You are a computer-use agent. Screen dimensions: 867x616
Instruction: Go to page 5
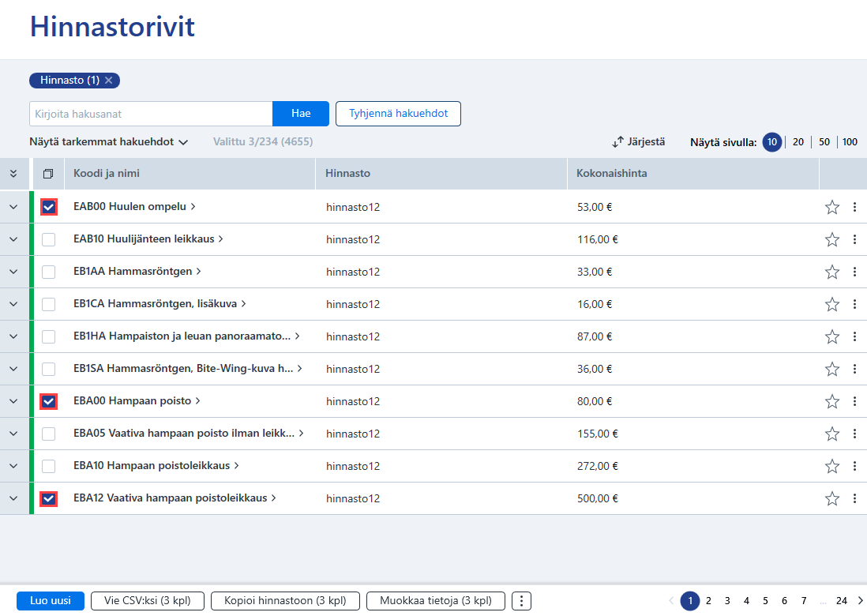(765, 601)
